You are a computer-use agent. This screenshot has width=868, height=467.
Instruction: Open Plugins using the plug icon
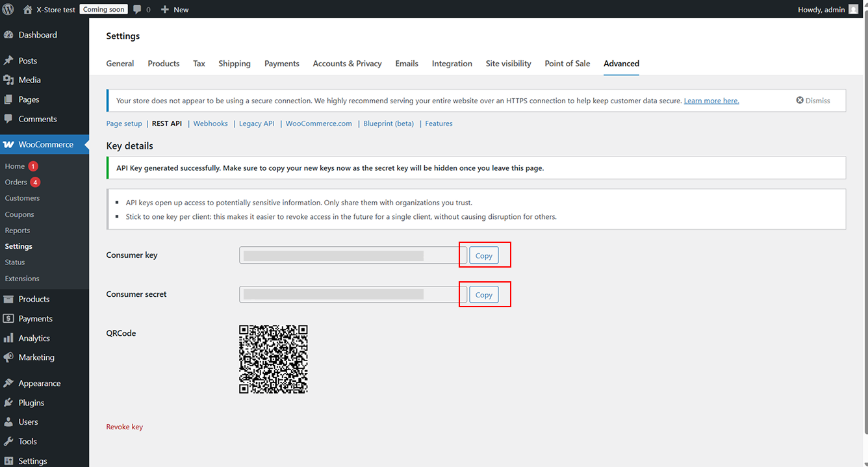pyautogui.click(x=8, y=403)
